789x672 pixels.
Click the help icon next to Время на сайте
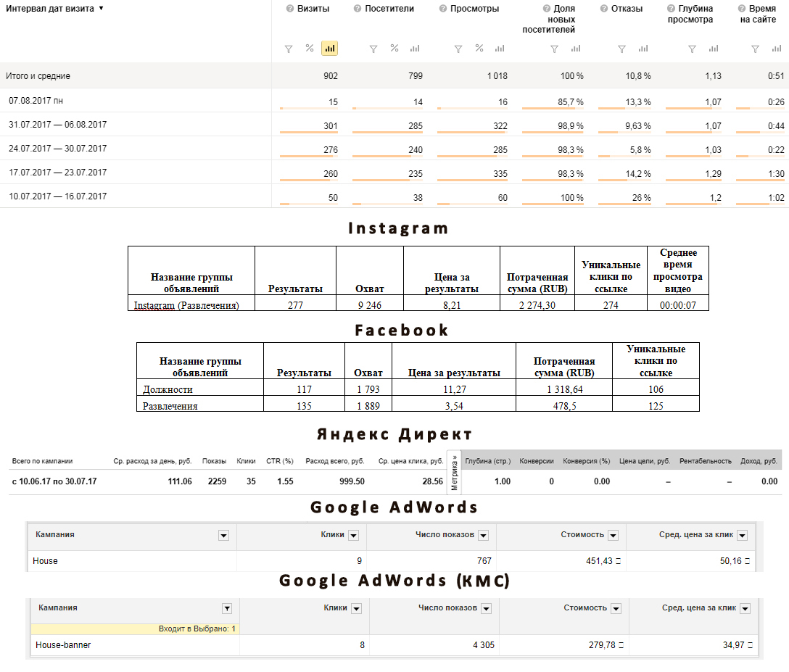(742, 9)
